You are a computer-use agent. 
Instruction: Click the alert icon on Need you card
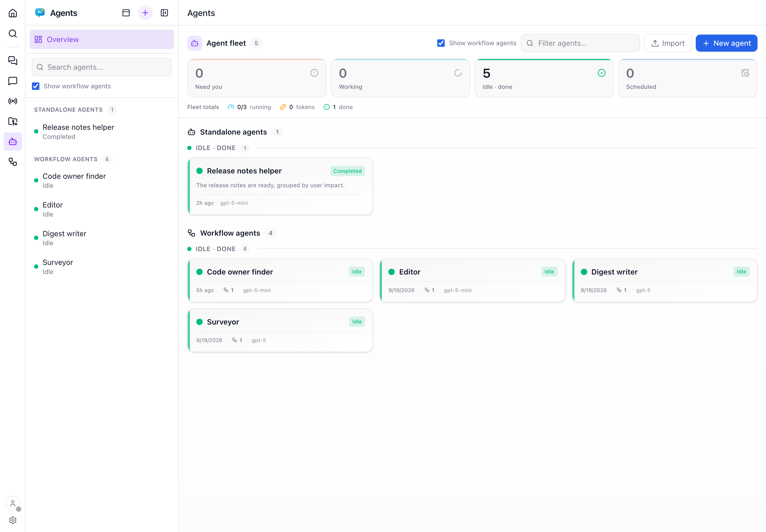pyautogui.click(x=314, y=73)
